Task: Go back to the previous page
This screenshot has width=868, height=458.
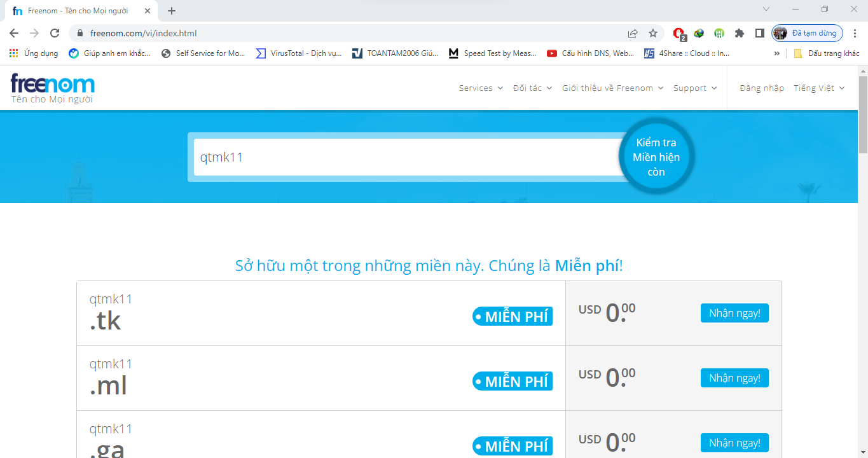Action: tap(14, 33)
